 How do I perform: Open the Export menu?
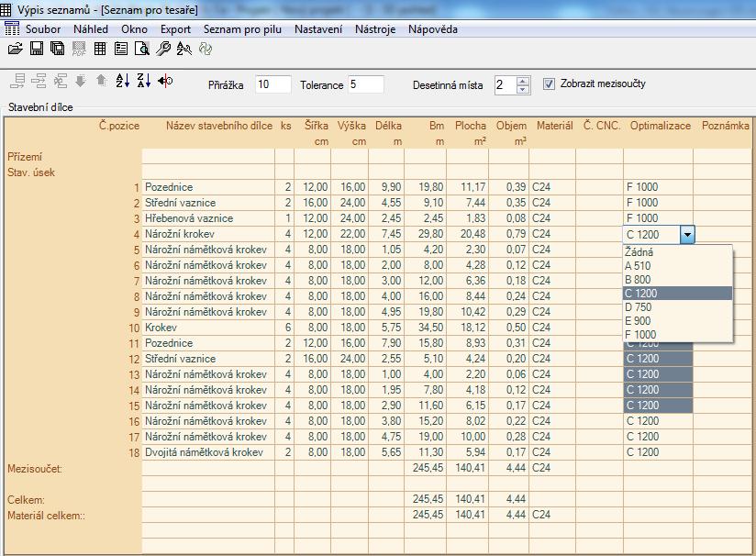175,29
